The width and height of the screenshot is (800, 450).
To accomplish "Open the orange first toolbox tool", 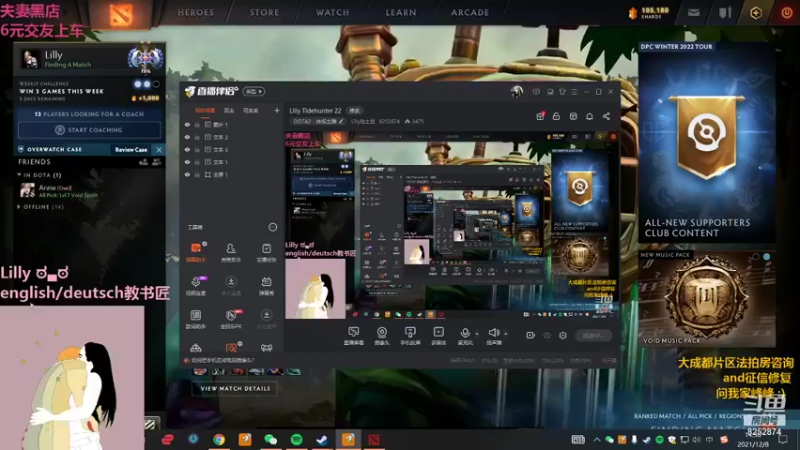I will (x=196, y=252).
